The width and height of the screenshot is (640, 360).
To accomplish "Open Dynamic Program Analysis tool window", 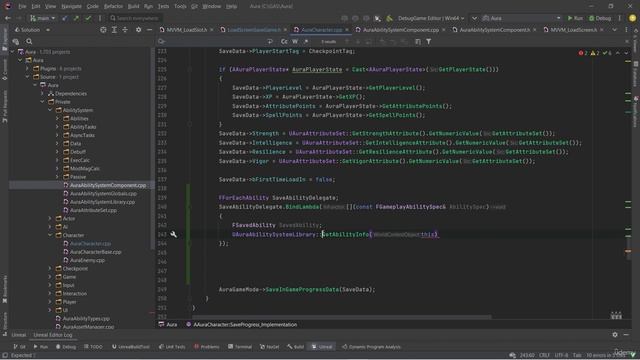I will pyautogui.click(x=371, y=347).
